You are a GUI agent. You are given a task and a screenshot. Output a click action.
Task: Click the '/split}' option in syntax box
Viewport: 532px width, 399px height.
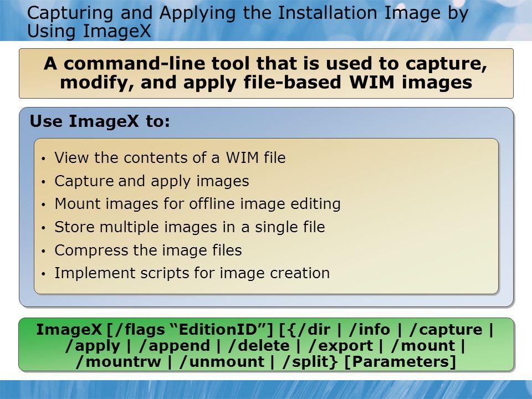coord(310,362)
